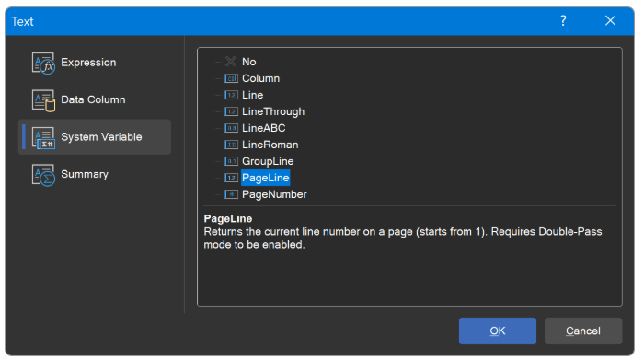644x360 pixels.
Task: Select the Line tree item
Action: [x=252, y=95]
